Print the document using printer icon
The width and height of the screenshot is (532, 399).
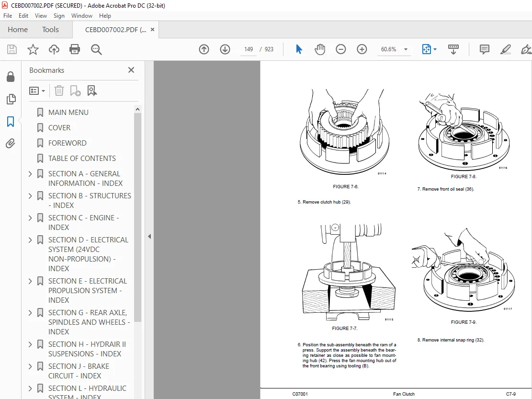[75, 49]
